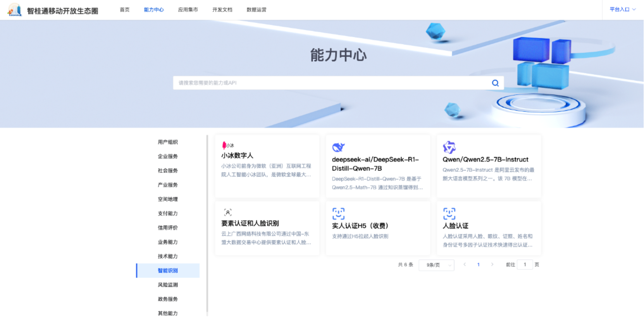Go to previous page arrow
Image resolution: width=644 pixels, height=323 pixels.
tap(465, 264)
